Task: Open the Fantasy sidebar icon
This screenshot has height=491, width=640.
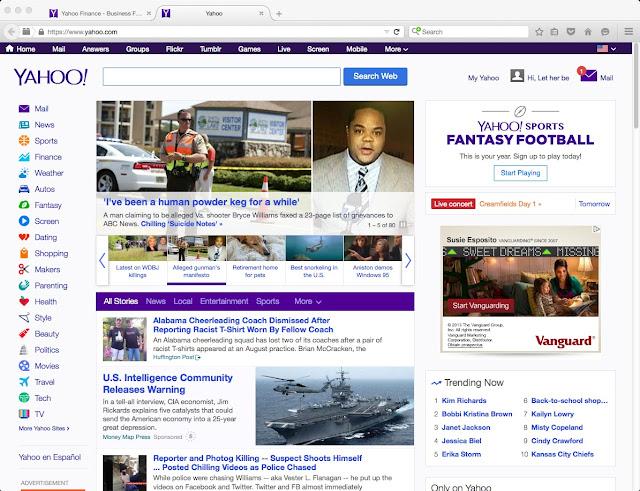Action: [24, 205]
